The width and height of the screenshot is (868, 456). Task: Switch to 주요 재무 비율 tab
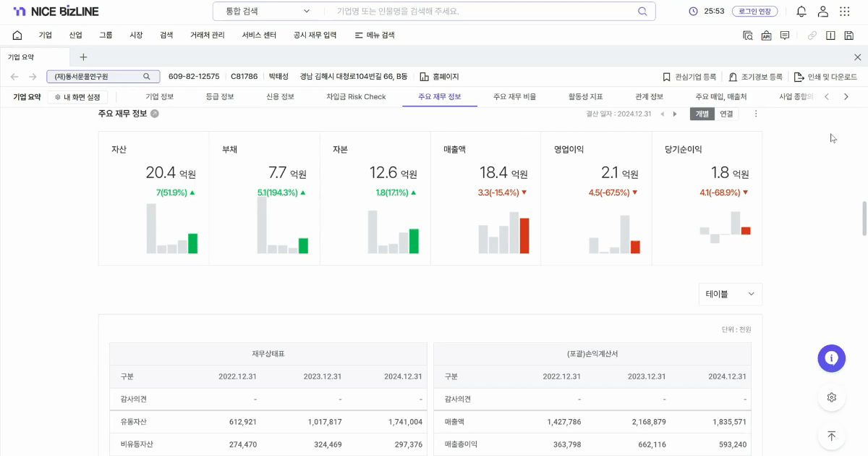point(514,96)
